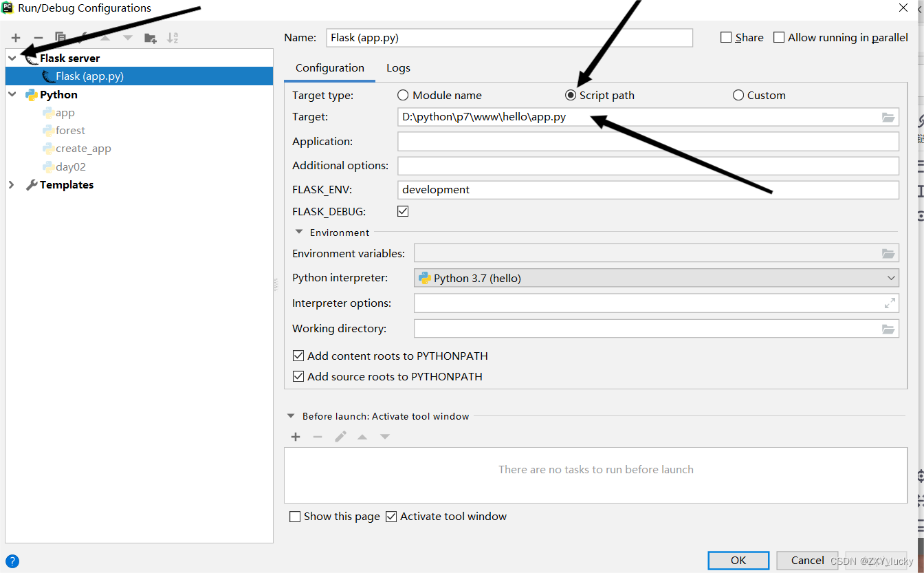The width and height of the screenshot is (924, 573).
Task: Toggle Activate tool window checkbox
Action: click(x=391, y=517)
